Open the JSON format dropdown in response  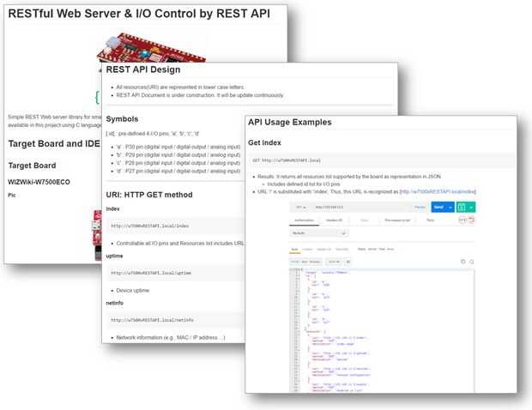334,262
